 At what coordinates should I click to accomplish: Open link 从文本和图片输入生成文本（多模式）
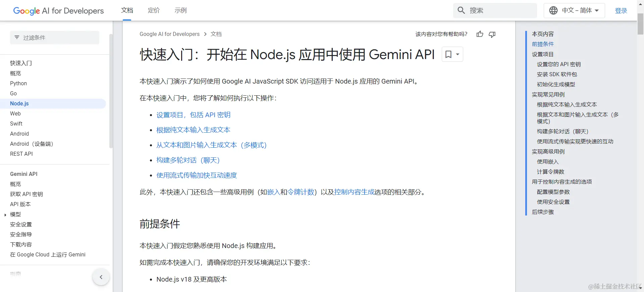tap(211, 145)
